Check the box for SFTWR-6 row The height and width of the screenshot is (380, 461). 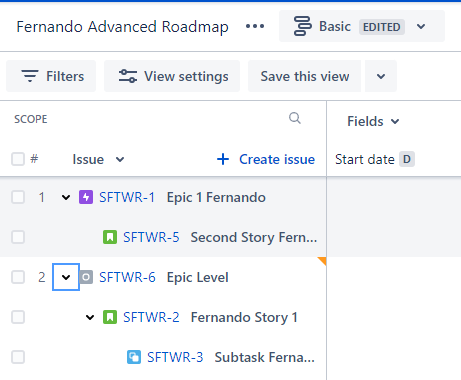[x=18, y=277]
